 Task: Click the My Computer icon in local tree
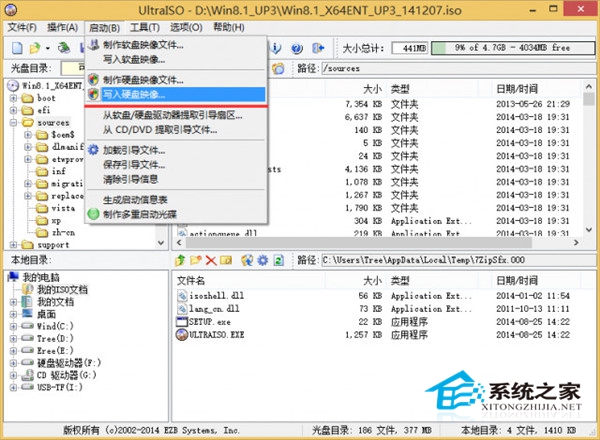tap(13, 276)
